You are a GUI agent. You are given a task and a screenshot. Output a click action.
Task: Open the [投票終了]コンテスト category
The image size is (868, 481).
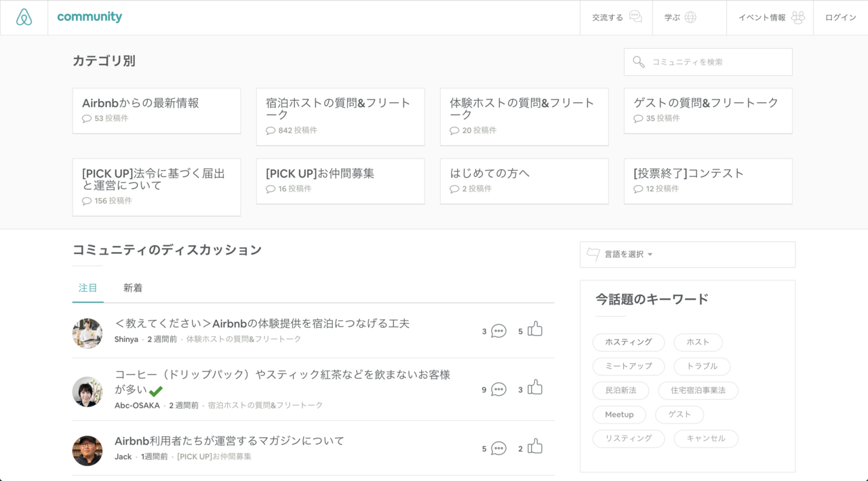click(x=708, y=181)
